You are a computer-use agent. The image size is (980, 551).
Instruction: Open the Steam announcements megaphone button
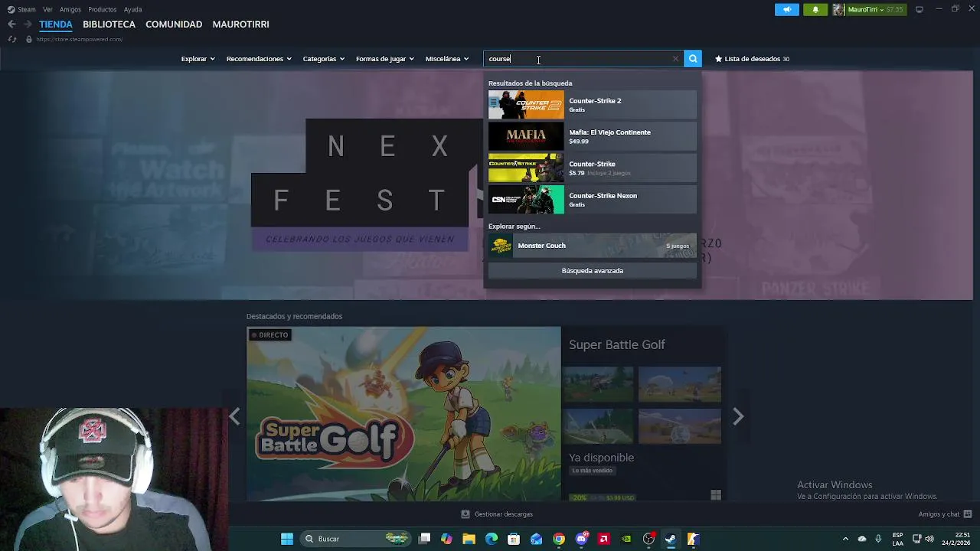786,9
